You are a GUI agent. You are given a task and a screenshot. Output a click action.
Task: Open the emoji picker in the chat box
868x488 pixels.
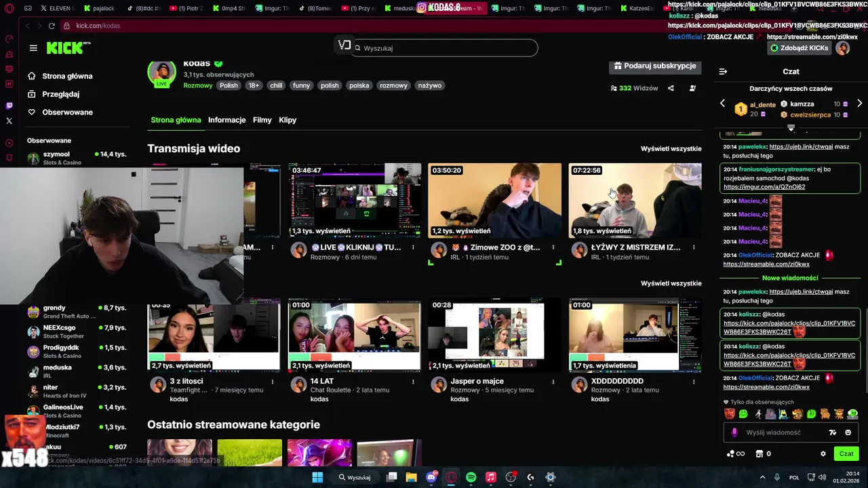pyautogui.click(x=848, y=432)
